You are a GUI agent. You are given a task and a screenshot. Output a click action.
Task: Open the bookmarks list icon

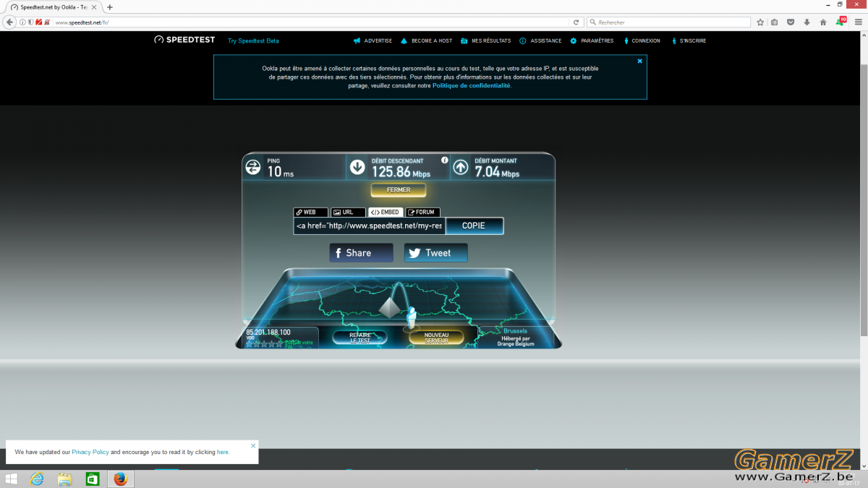pos(774,22)
